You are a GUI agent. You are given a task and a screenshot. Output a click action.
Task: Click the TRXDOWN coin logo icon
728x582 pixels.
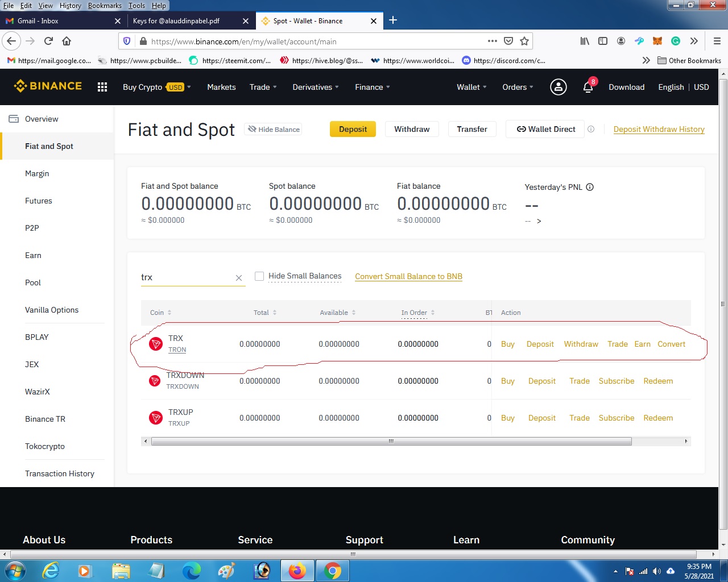point(155,381)
